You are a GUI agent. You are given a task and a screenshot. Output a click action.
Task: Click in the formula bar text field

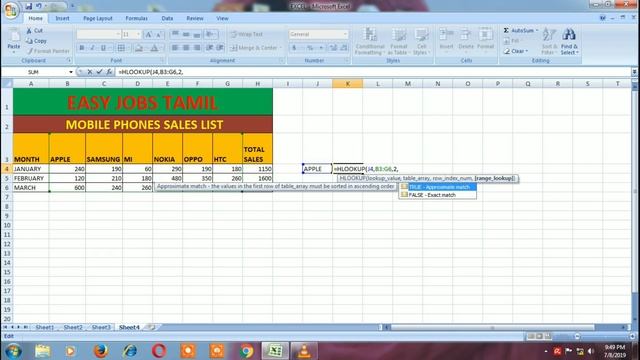click(x=373, y=72)
